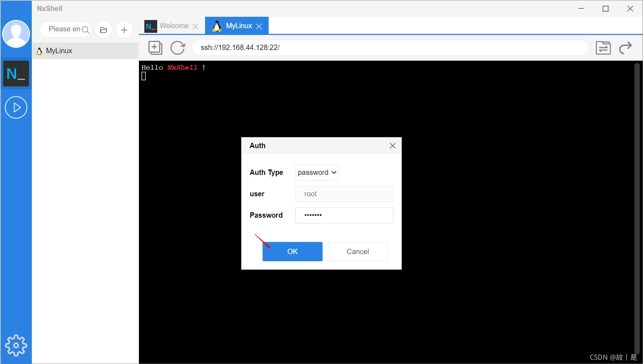Focus the user field containing root
Screen dimensions: 643x364
[x=344, y=194]
